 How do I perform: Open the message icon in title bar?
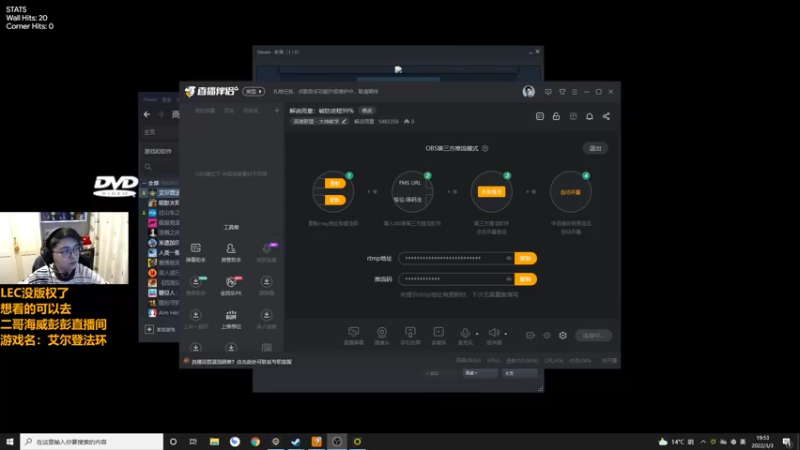548,92
